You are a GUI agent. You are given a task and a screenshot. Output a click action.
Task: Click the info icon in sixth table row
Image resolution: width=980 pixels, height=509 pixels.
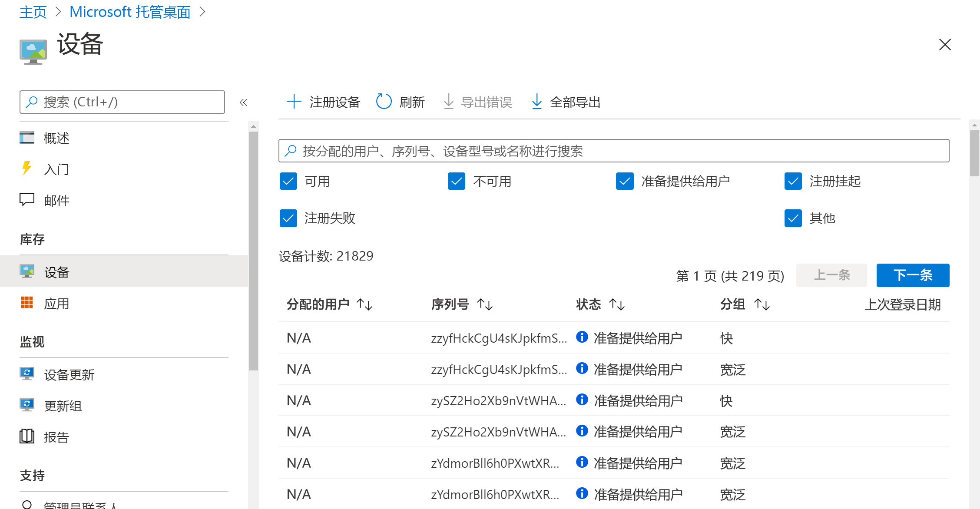(582, 493)
